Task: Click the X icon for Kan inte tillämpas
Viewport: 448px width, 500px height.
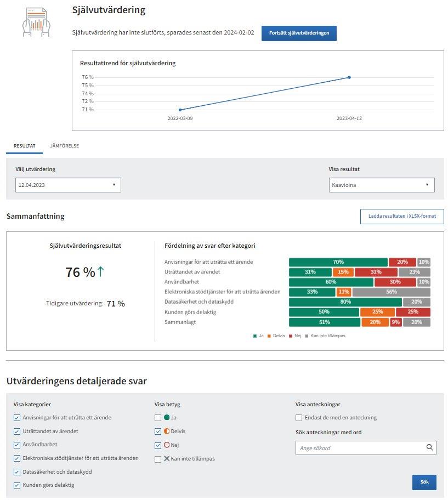Action: pos(167,459)
